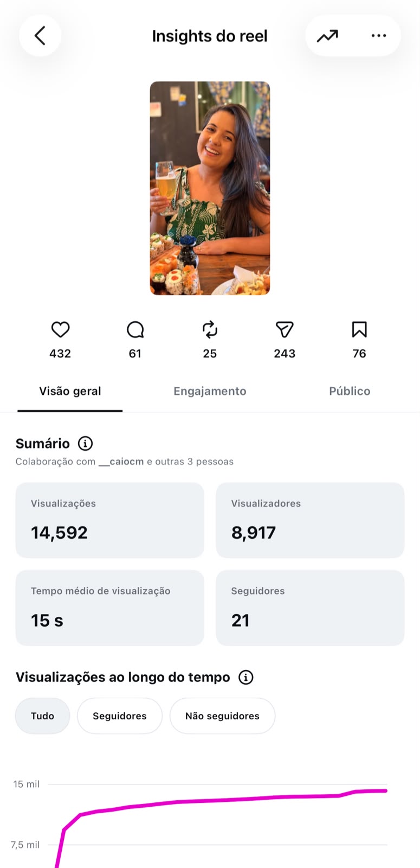Tap the comments bubble icon
Screen dimensions: 420x868
pyautogui.click(x=135, y=329)
